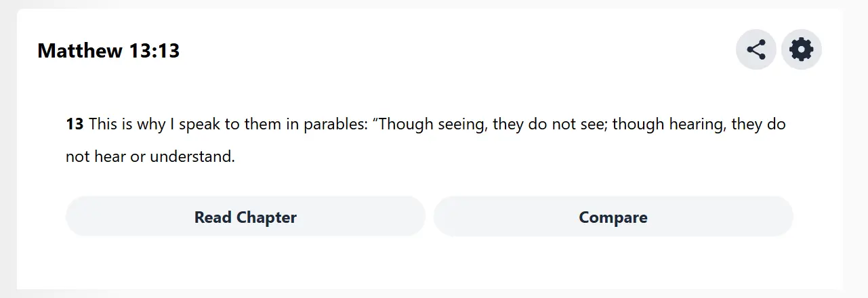Click the bold verse number 13
This screenshot has width=868, height=298.
coord(75,125)
